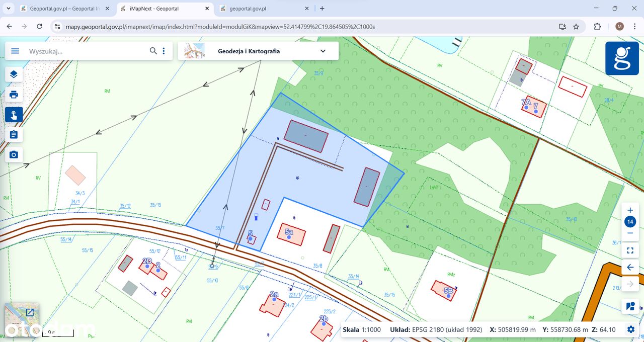Open the map layers panel
Viewport: 644px width, 342px height.
(x=14, y=74)
